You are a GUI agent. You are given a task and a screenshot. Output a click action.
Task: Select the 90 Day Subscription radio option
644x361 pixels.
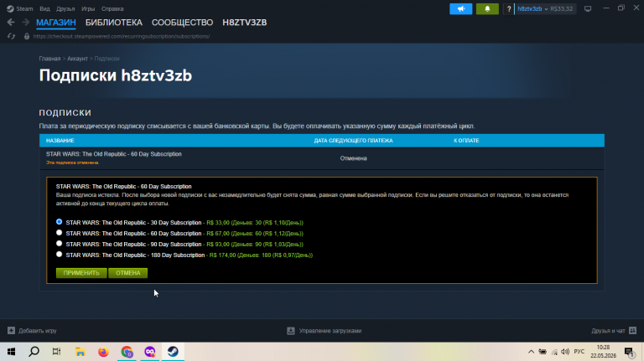(60, 243)
